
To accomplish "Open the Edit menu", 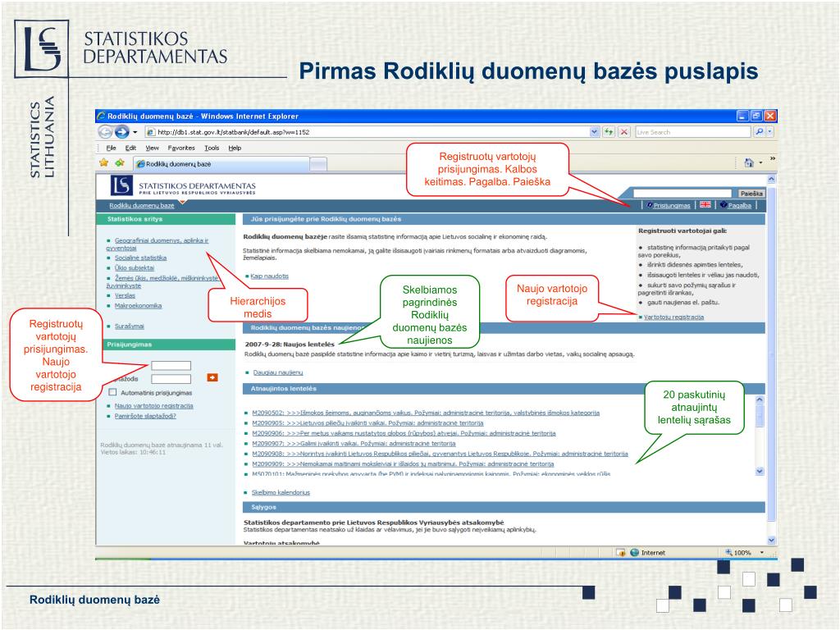I will point(130,148).
